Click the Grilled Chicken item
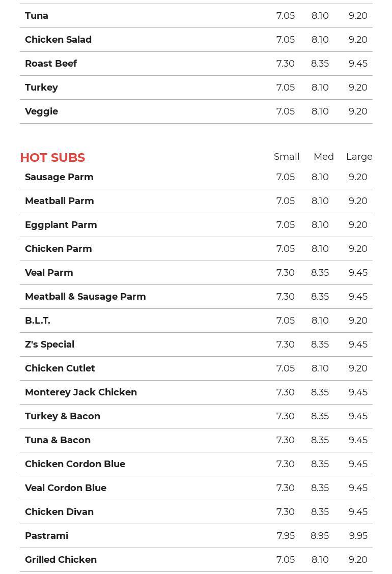This screenshot has width=392, height=574. coord(61,560)
